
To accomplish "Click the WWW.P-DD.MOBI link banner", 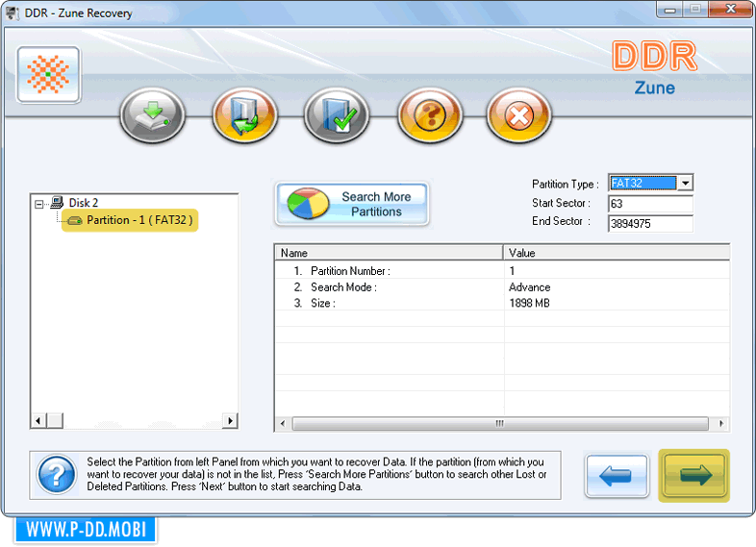I will pyautogui.click(x=86, y=530).
